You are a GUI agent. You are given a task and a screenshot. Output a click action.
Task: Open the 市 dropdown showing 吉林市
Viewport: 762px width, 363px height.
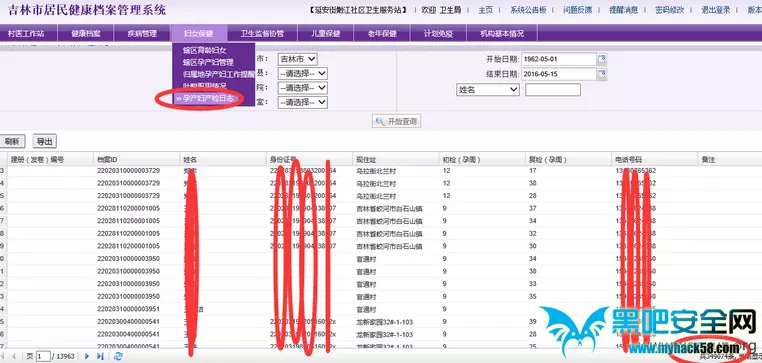coord(297,59)
